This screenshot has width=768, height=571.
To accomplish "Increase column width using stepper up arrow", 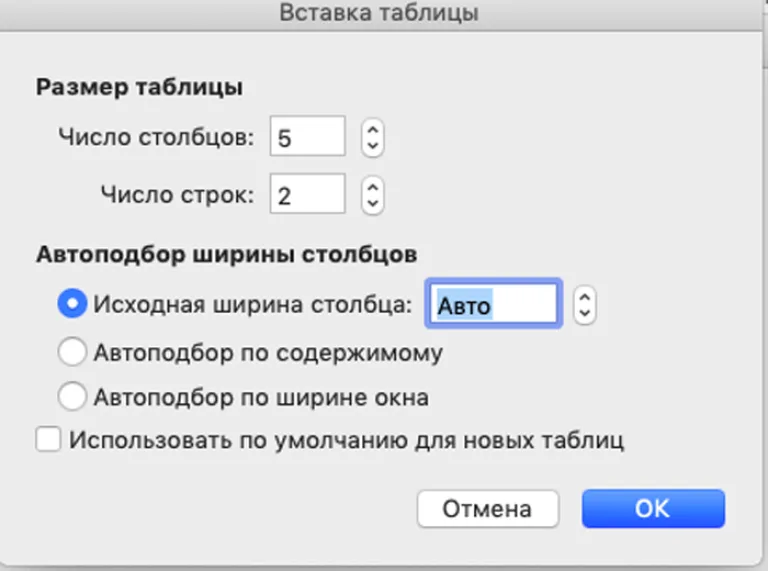I will 585,297.
